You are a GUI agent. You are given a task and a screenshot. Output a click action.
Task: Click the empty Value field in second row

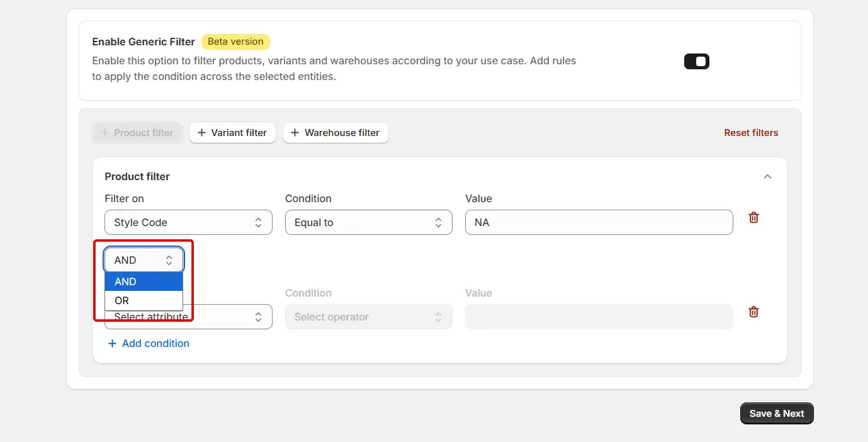(x=599, y=317)
